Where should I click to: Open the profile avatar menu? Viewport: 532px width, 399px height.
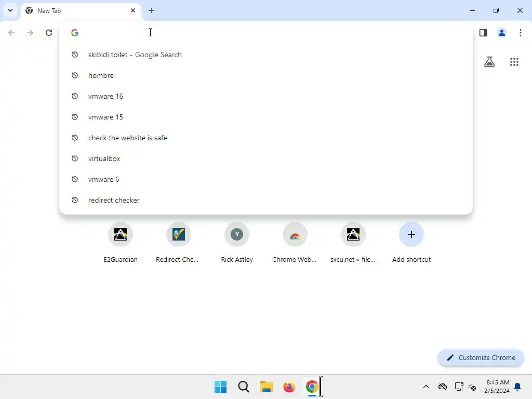(502, 33)
